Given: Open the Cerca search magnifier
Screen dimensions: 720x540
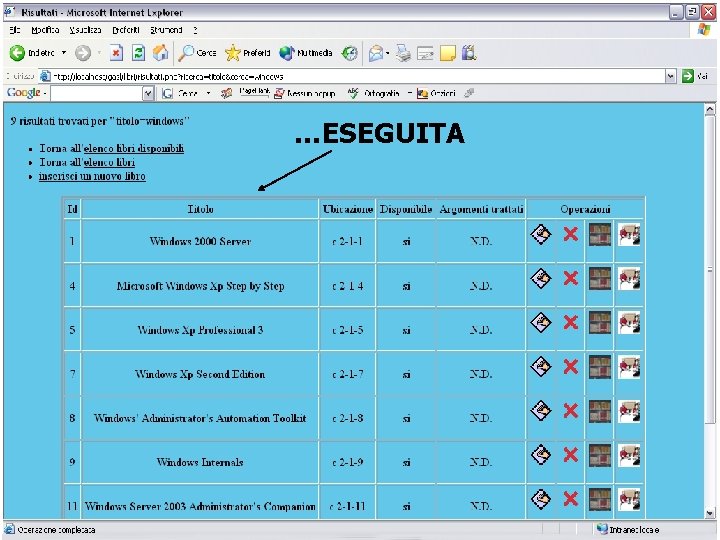Looking at the screenshot, I should point(197,53).
